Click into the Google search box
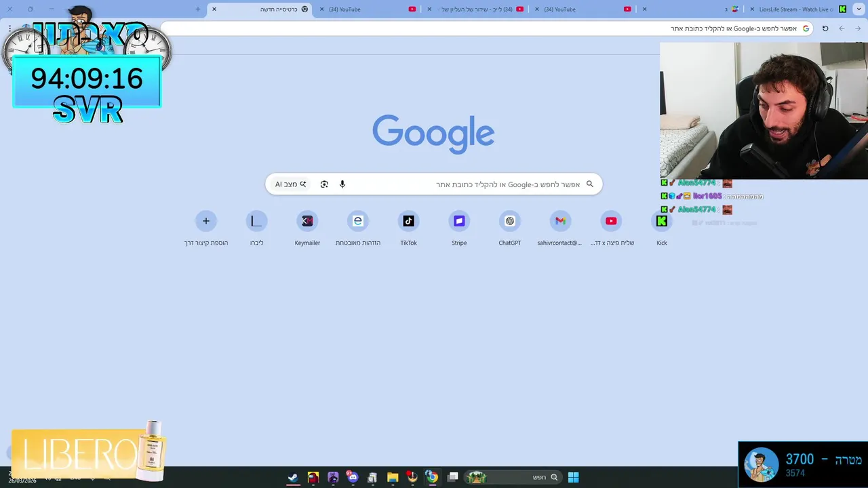 click(x=434, y=184)
